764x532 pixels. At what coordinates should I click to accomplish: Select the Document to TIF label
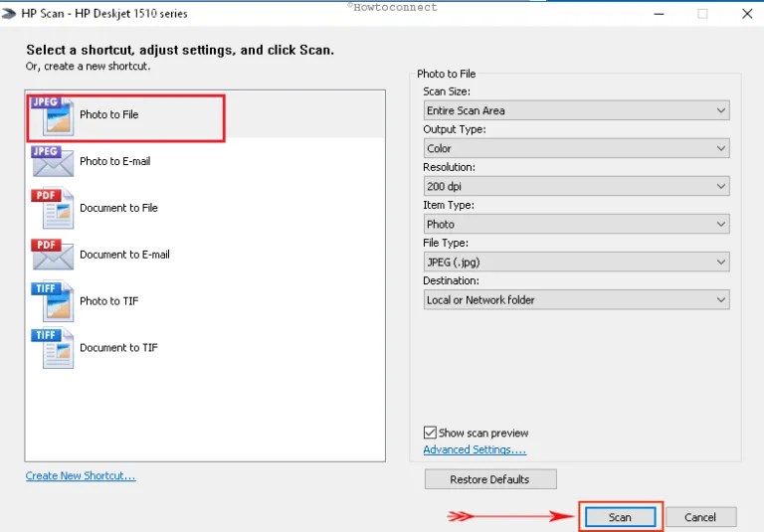119,348
